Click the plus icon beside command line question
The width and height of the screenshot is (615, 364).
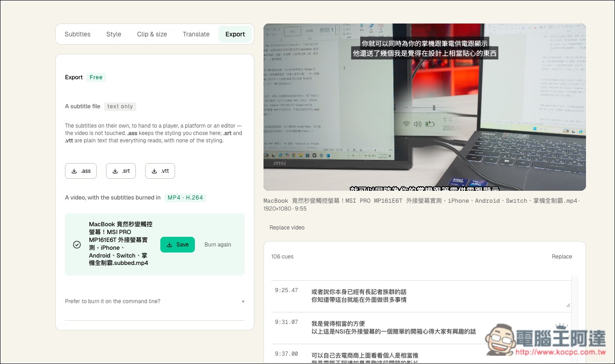pyautogui.click(x=243, y=301)
